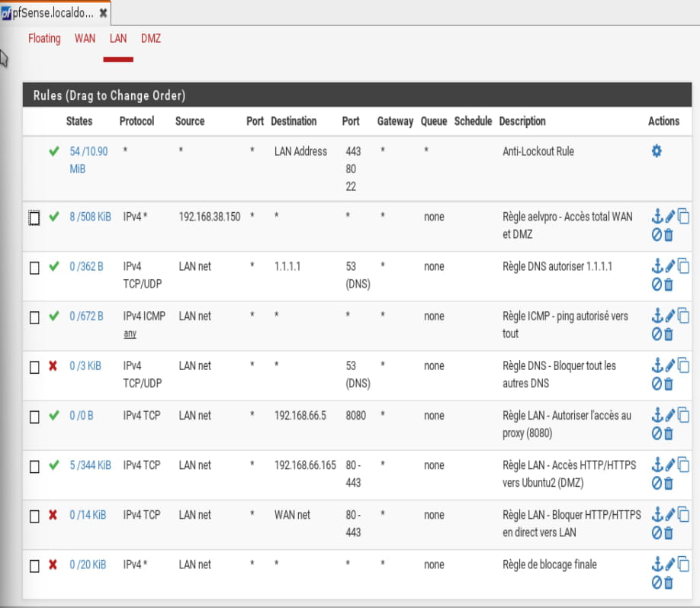Copy the Règle de blocage finale
The width and height of the screenshot is (700, 608).
683,564
